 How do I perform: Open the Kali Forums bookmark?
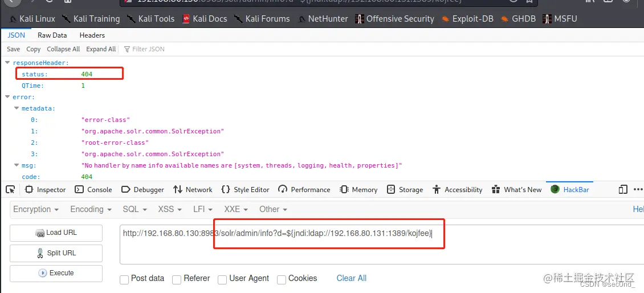262,19
